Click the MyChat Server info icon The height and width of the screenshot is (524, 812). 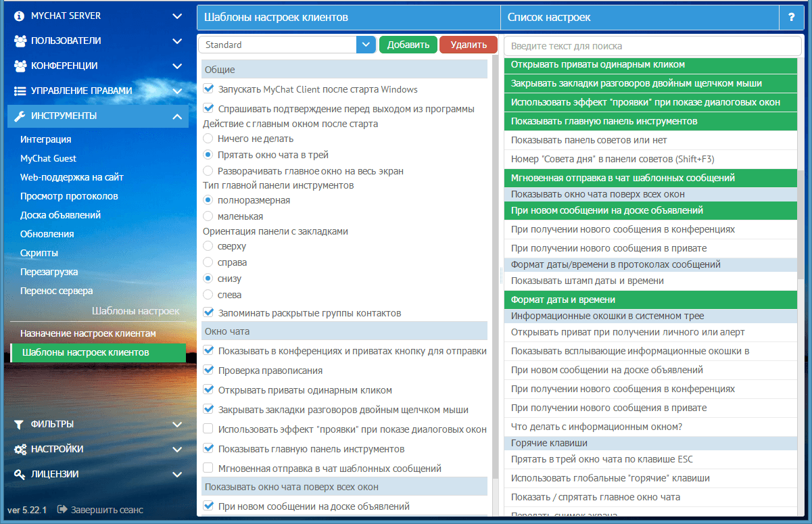[20, 16]
